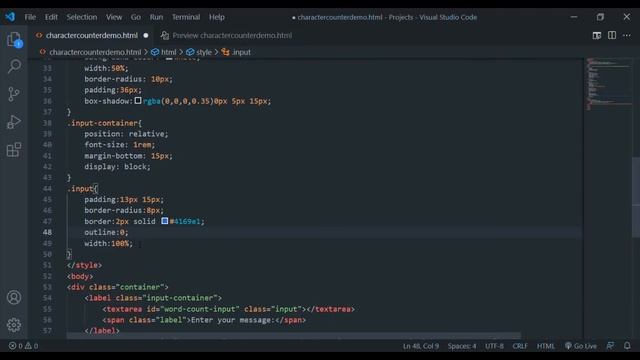Open the Run and Debug view
Viewport: 640px width, 360px height.
click(x=14, y=122)
